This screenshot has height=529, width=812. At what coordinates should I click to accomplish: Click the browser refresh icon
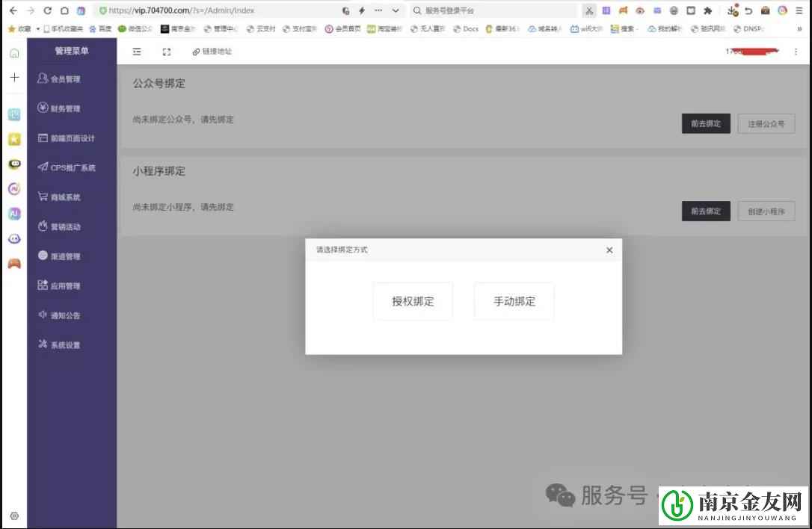(x=47, y=10)
